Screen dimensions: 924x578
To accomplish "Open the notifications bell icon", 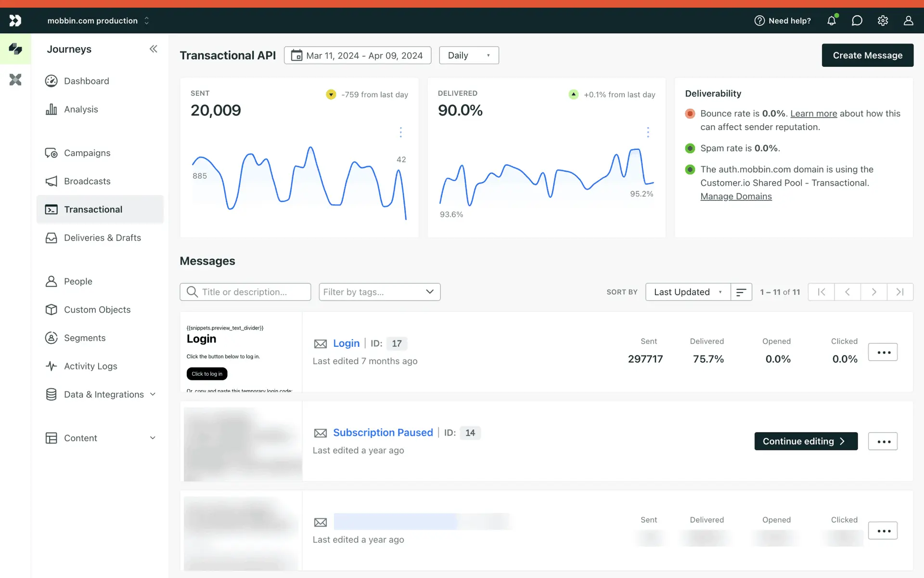I will 831,21.
